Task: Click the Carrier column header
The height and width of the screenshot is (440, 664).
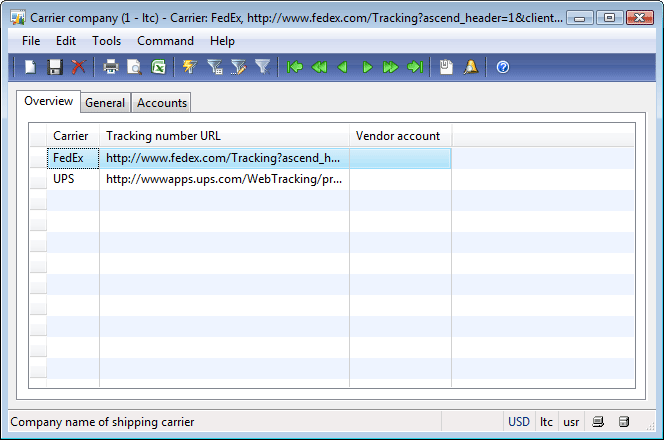Action: tap(73, 136)
